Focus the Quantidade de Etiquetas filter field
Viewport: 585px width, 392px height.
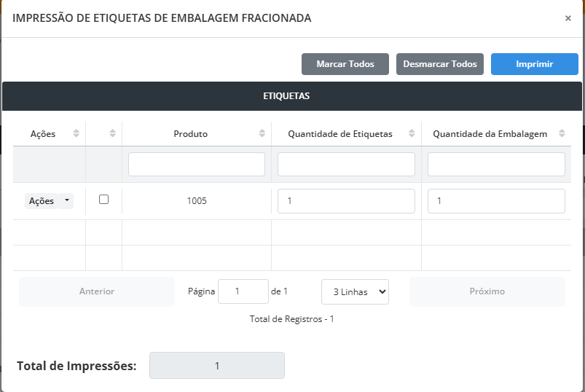346,164
